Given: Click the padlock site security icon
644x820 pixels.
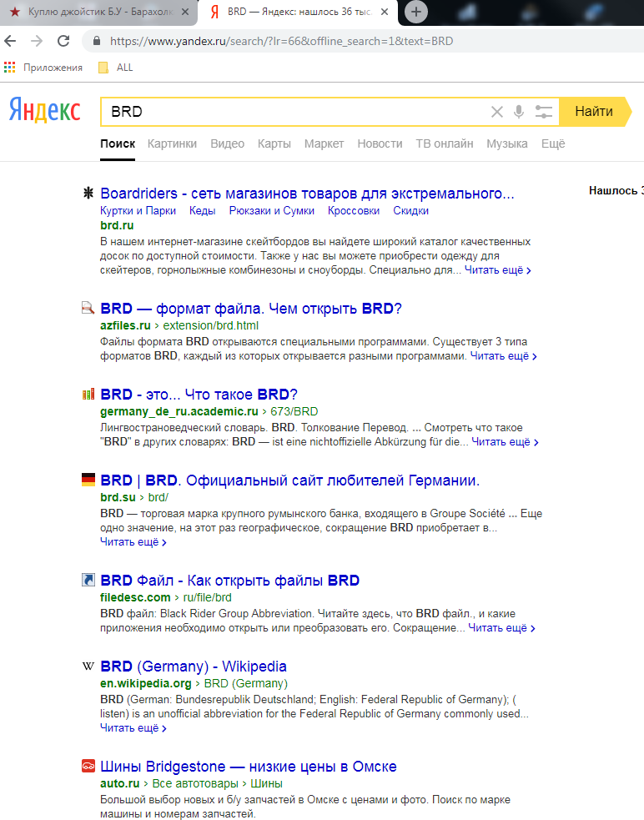Looking at the screenshot, I should pos(96,41).
